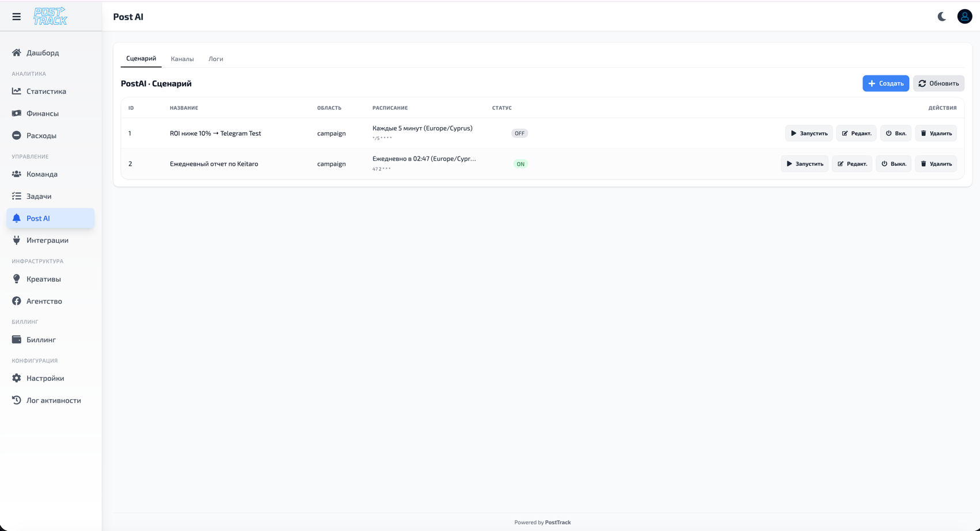The image size is (980, 531).
Task: Disable scenario 2 with Выкл. button
Action: 893,164
